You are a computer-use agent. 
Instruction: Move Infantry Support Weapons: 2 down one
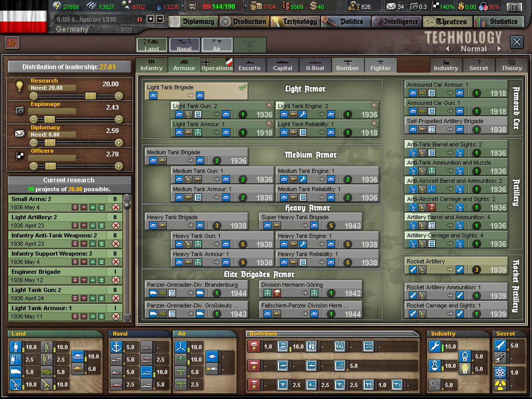(x=84, y=262)
